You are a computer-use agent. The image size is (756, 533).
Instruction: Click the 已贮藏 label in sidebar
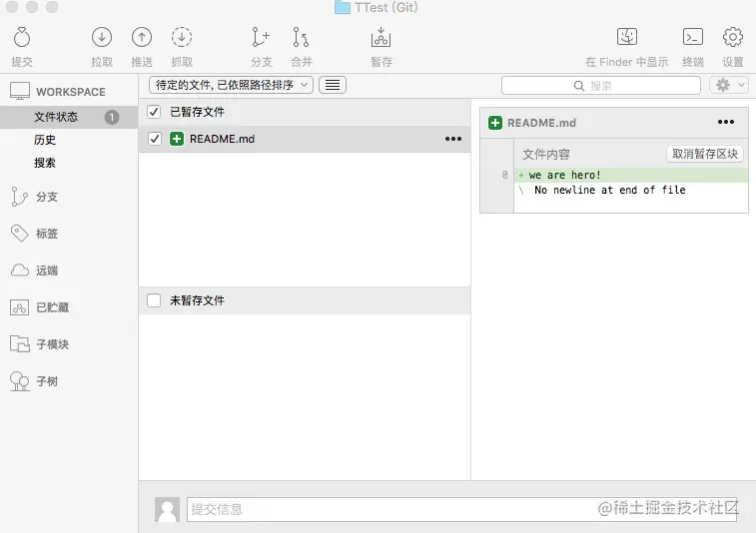(53, 307)
